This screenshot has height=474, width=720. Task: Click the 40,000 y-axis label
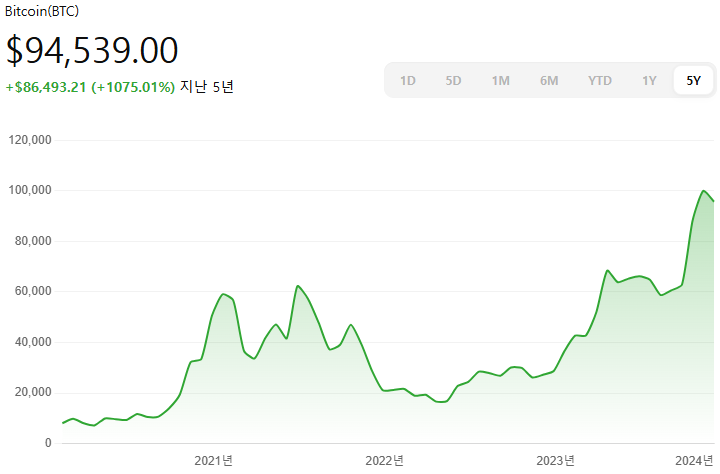33,342
